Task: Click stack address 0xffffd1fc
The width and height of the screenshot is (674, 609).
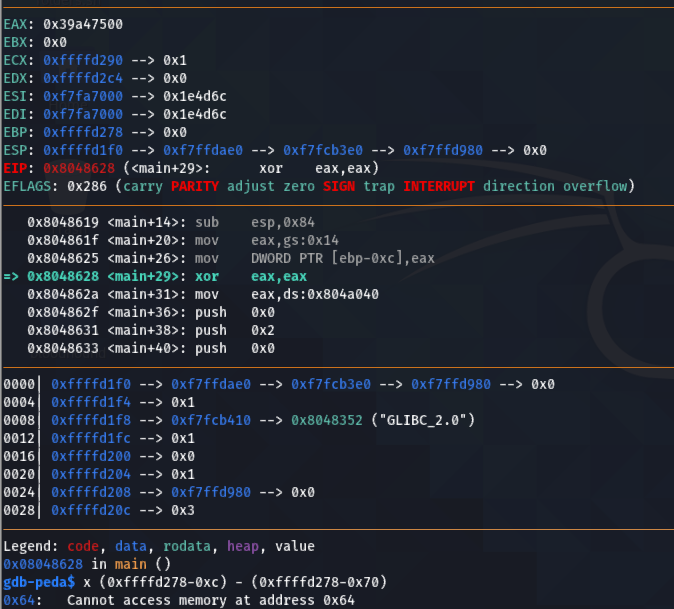Action: click(91, 438)
